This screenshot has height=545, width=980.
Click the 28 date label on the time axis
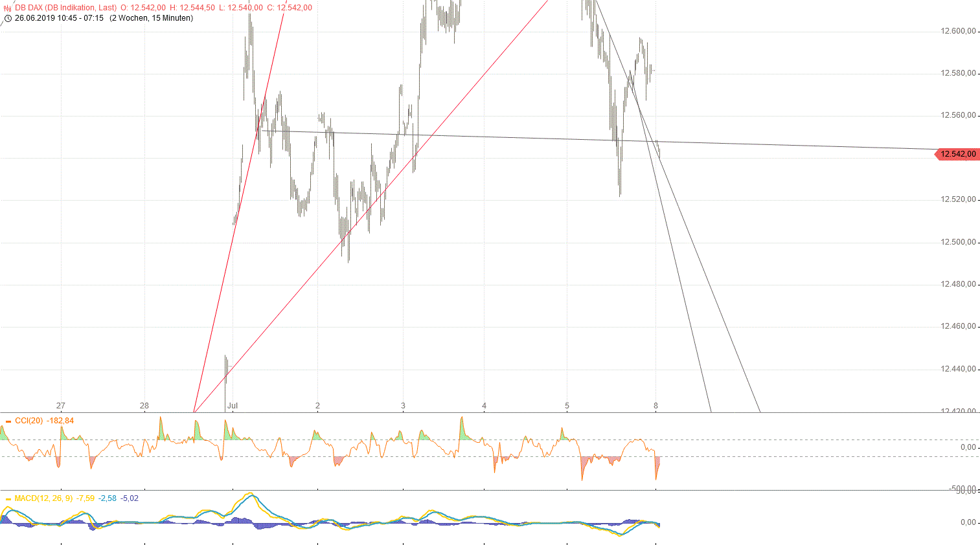tap(144, 406)
